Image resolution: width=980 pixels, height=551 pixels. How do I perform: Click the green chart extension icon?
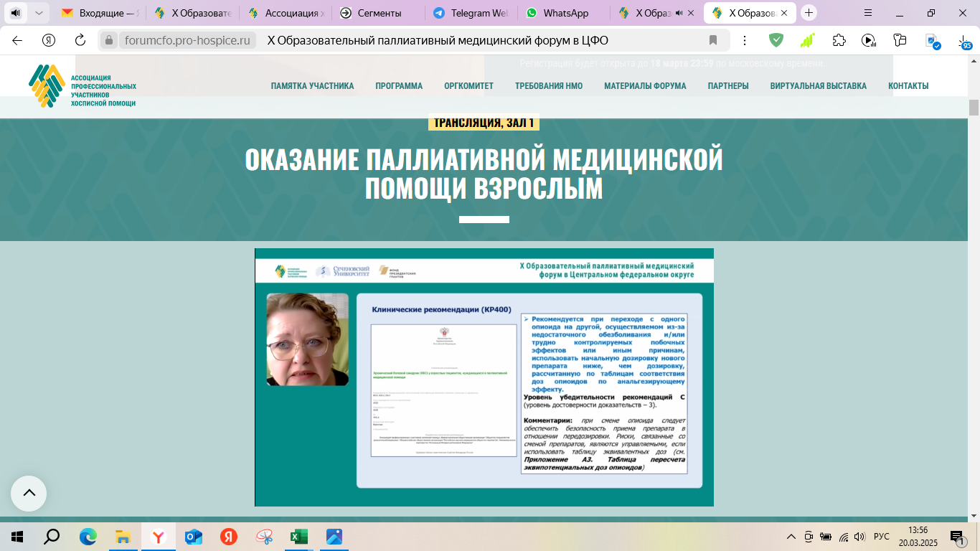808,40
